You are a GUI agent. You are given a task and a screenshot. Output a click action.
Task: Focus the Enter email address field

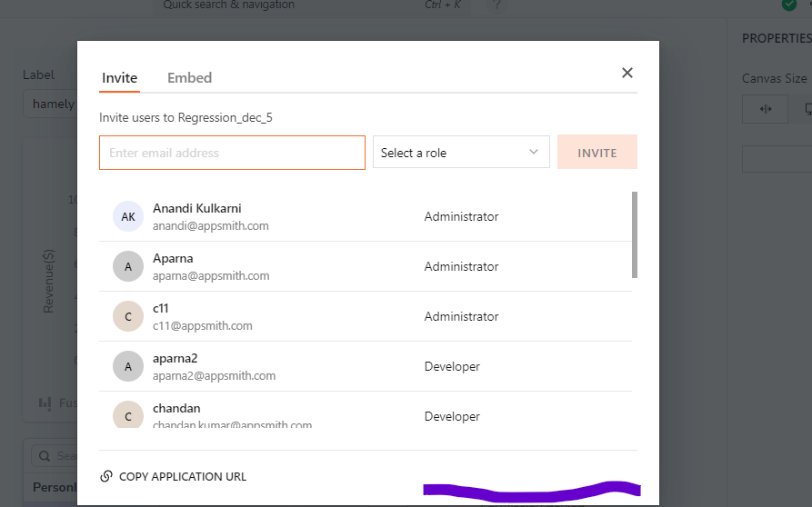coord(232,153)
